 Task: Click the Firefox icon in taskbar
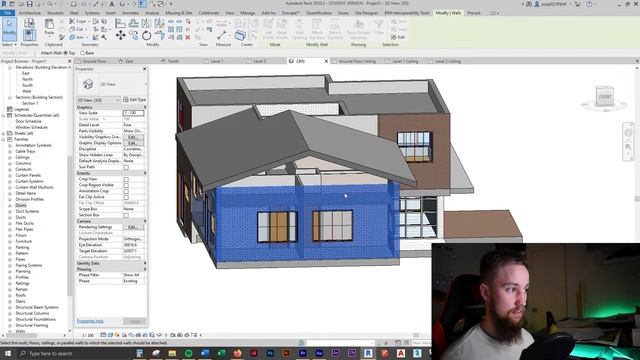(x=237, y=353)
